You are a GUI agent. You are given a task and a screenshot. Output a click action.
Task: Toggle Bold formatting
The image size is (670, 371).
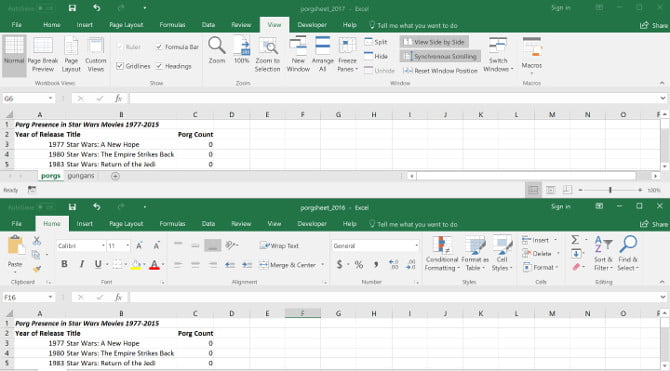[64, 264]
